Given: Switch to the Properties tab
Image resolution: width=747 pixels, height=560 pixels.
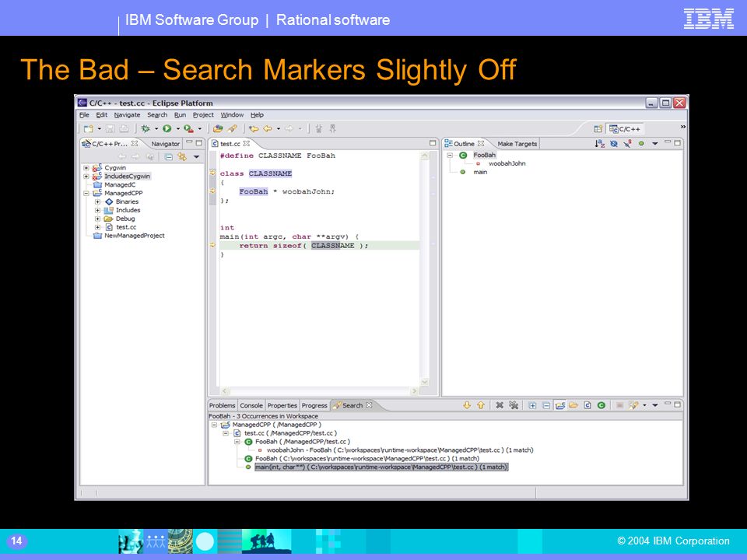Looking at the screenshot, I should tap(282, 406).
